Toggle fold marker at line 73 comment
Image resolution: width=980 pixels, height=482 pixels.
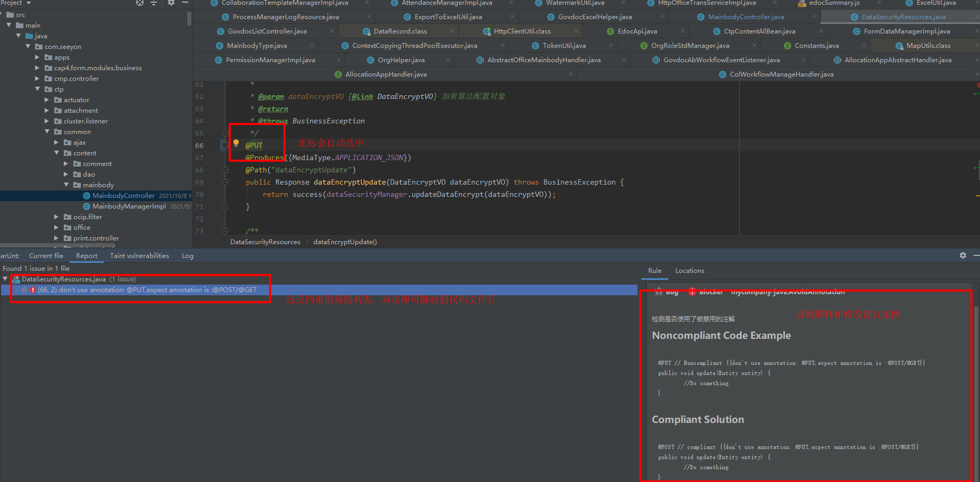point(225,231)
